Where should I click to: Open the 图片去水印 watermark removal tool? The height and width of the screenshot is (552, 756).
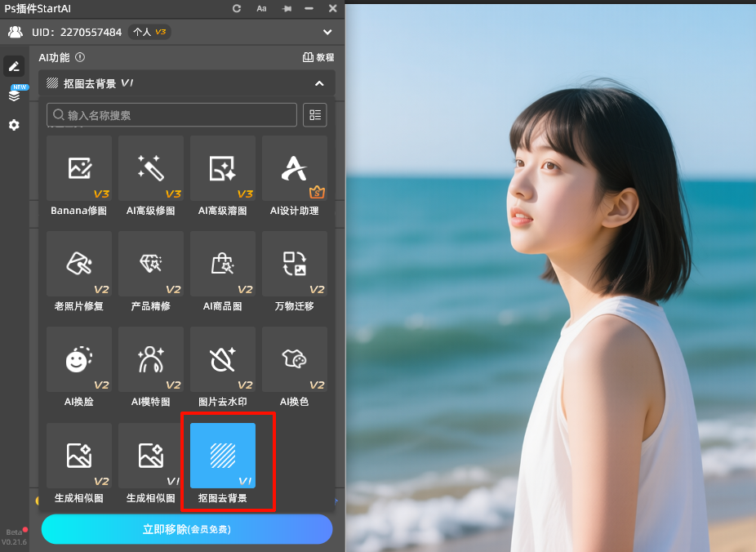[x=223, y=360]
